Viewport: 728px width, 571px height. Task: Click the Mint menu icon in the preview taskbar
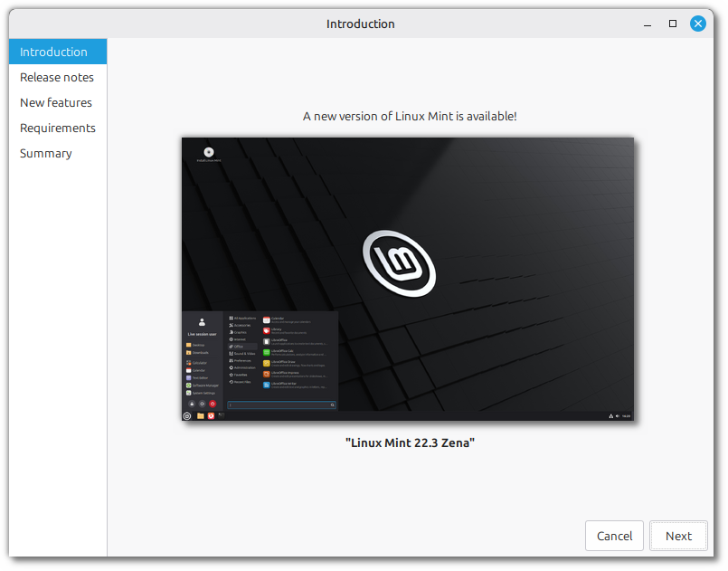click(186, 416)
